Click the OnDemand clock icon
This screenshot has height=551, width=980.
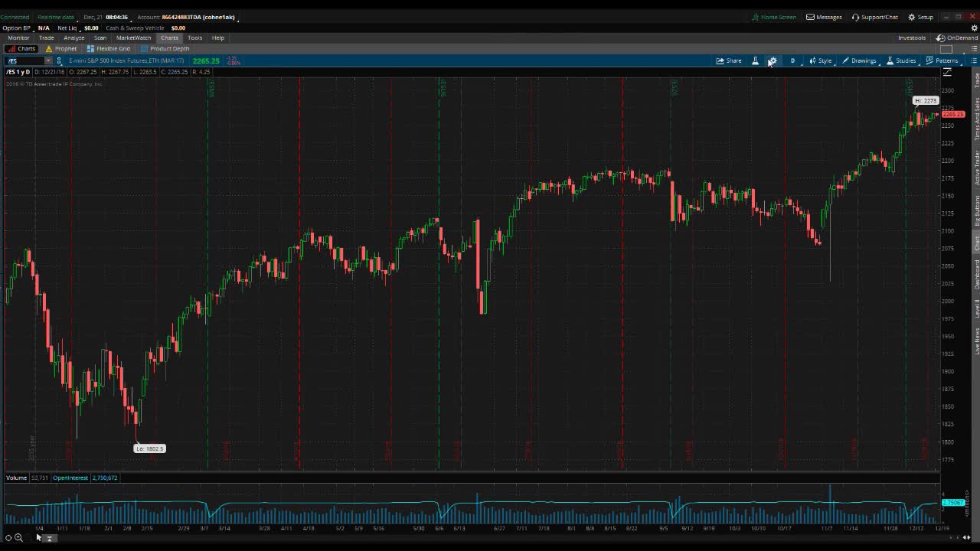(x=940, y=37)
